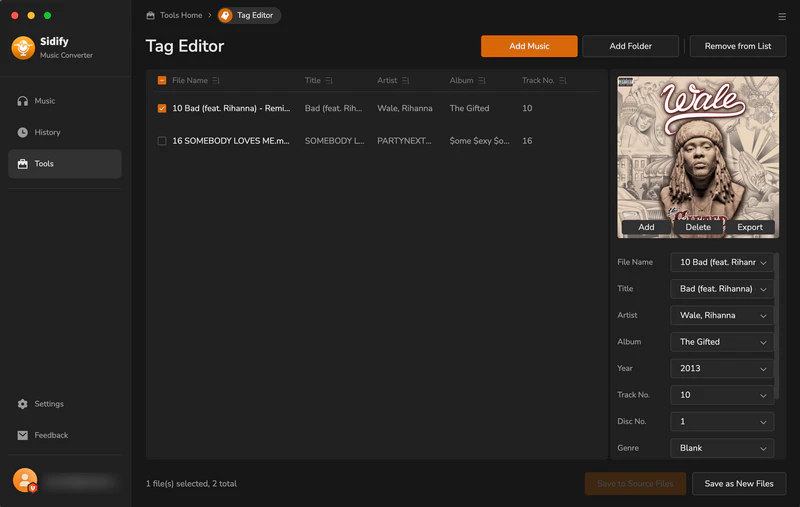Click the Bad (feat. Rih... title cell

click(333, 108)
